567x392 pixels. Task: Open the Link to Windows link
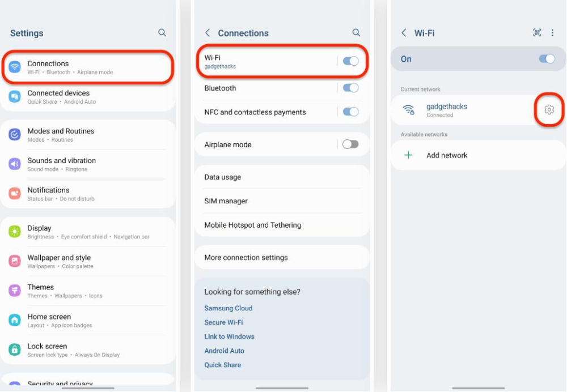click(230, 336)
